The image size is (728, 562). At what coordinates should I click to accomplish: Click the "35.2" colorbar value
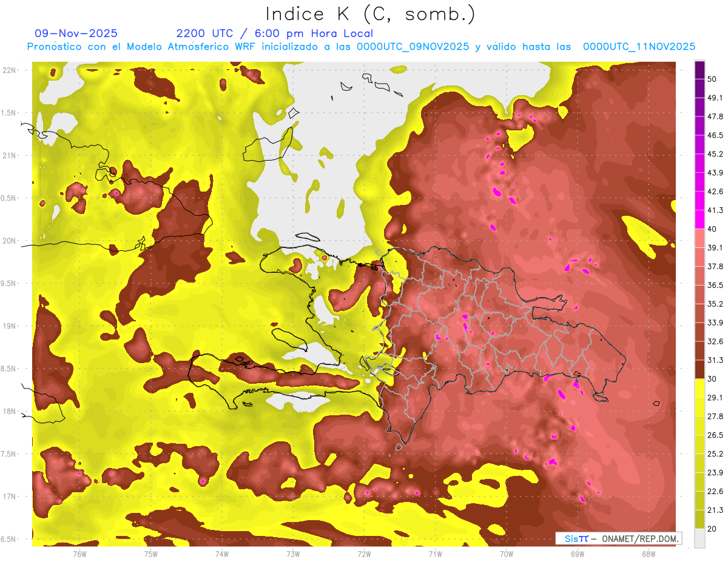click(715, 304)
